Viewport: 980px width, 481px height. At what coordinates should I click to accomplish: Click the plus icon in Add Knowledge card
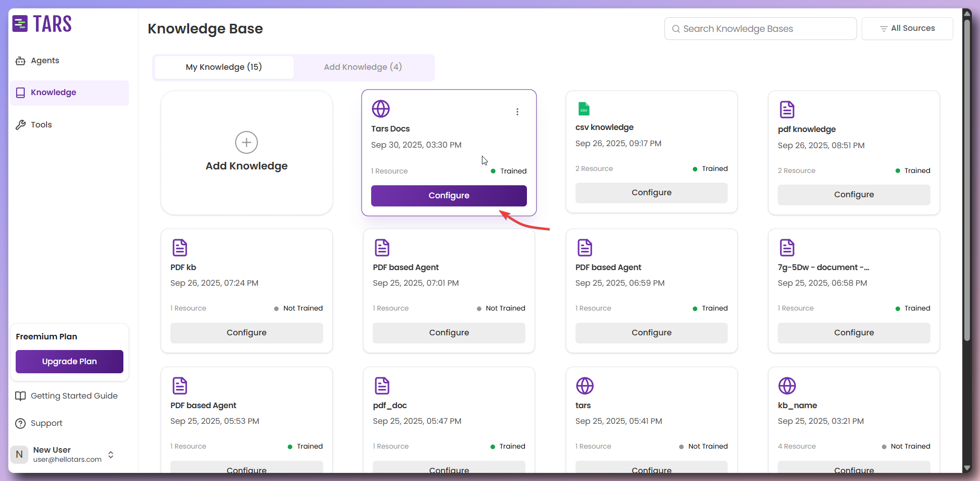[246, 143]
